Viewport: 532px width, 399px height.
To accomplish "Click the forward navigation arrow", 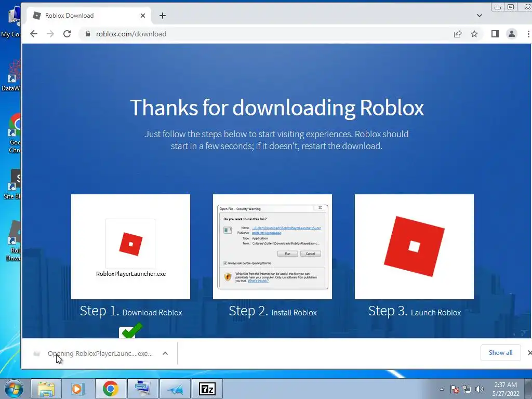I will click(x=50, y=34).
